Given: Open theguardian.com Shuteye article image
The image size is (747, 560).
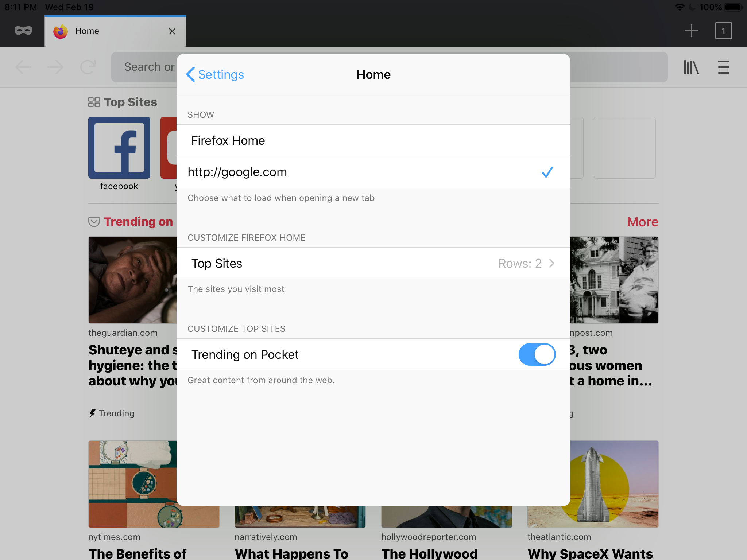Looking at the screenshot, I should pyautogui.click(x=132, y=280).
